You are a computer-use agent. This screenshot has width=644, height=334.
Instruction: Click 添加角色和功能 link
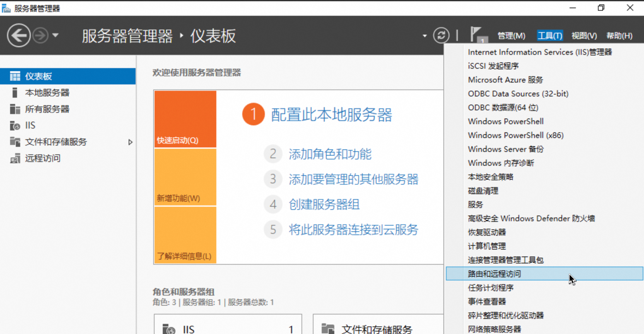pyautogui.click(x=330, y=154)
